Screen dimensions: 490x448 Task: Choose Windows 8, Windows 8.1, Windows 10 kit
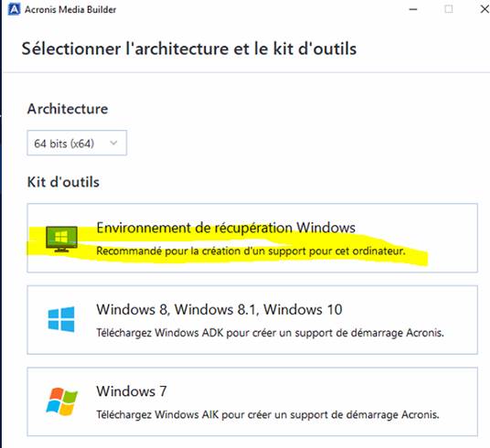coord(252,320)
